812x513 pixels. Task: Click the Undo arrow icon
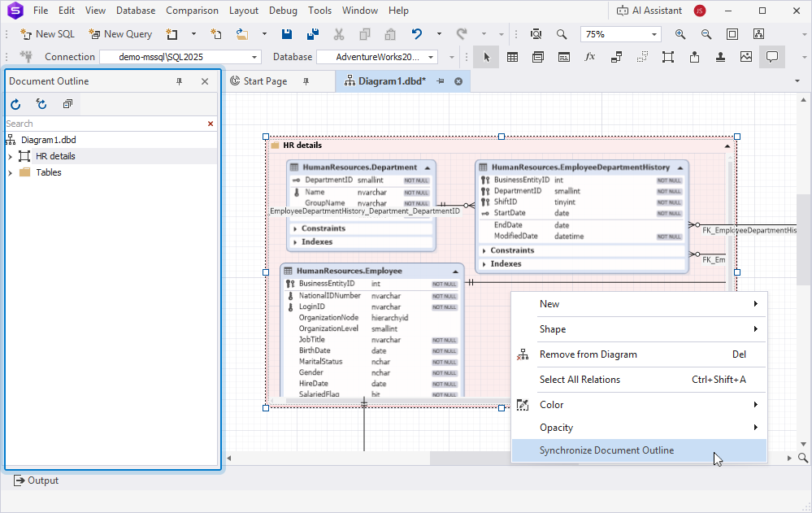417,34
